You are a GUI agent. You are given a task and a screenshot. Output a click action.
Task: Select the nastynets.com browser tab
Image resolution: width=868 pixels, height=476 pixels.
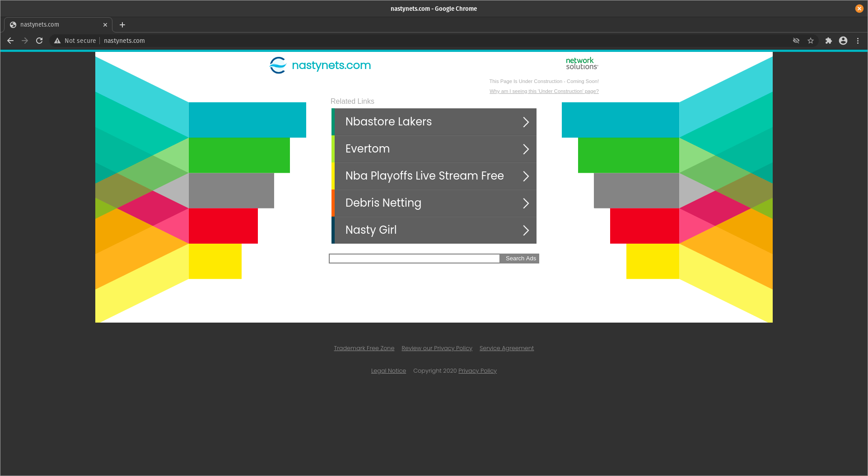coord(58,25)
